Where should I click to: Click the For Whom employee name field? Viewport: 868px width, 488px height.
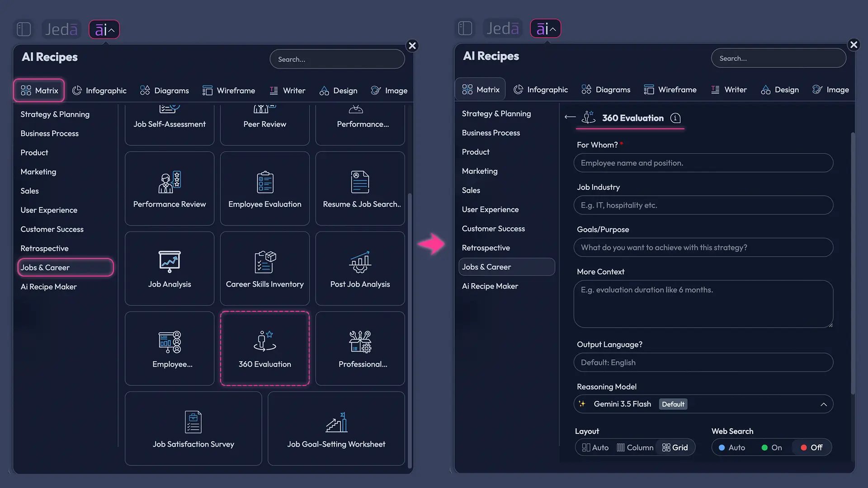pos(703,163)
